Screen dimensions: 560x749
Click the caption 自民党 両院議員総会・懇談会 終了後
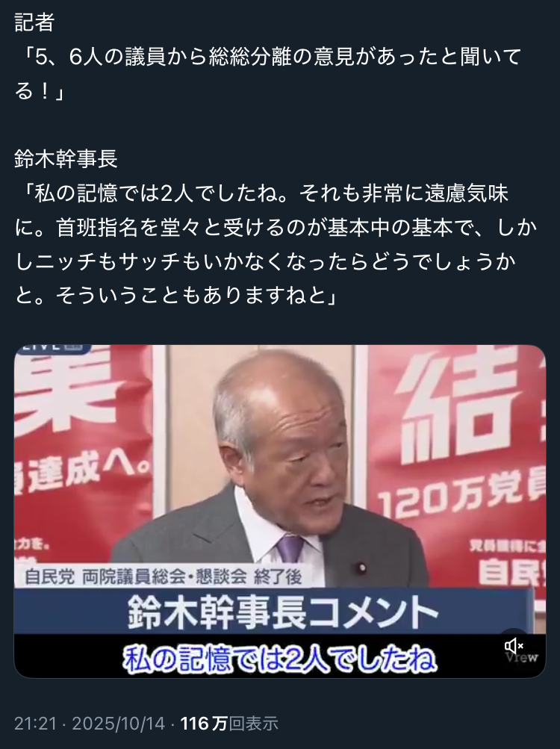pos(163,576)
